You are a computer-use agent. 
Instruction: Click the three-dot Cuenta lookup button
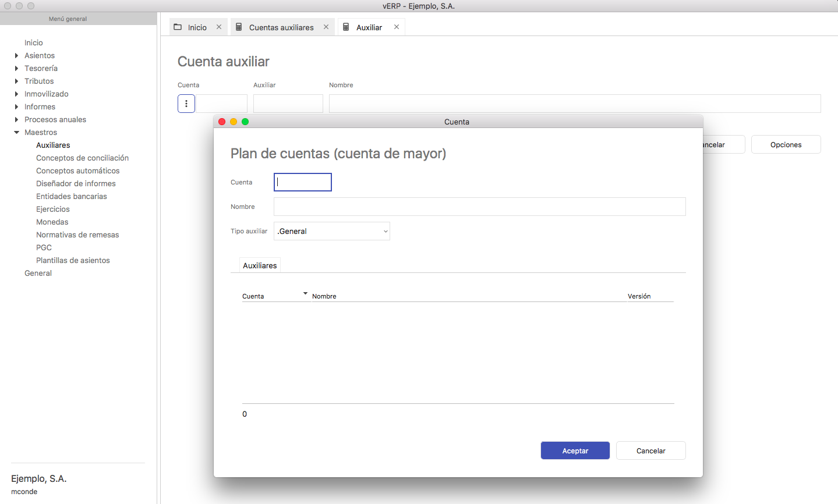[186, 104]
